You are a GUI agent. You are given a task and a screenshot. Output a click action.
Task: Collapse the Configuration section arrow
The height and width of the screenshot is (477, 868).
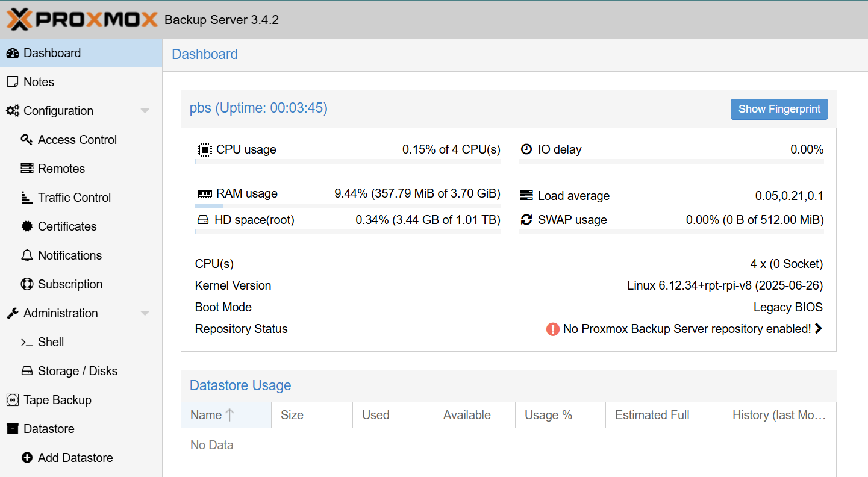coord(145,111)
